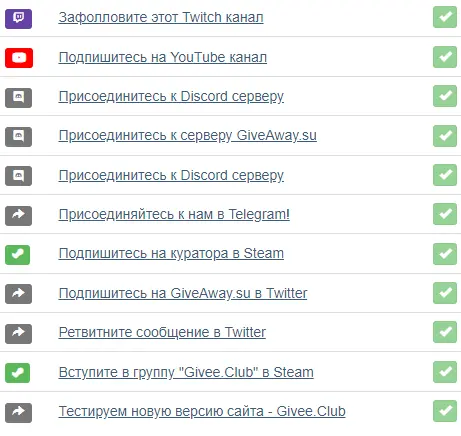Viewport: 461px width, 436px height.
Task: Toggle the completion checkmark for the YouTube subscribe task
Action: click(445, 57)
